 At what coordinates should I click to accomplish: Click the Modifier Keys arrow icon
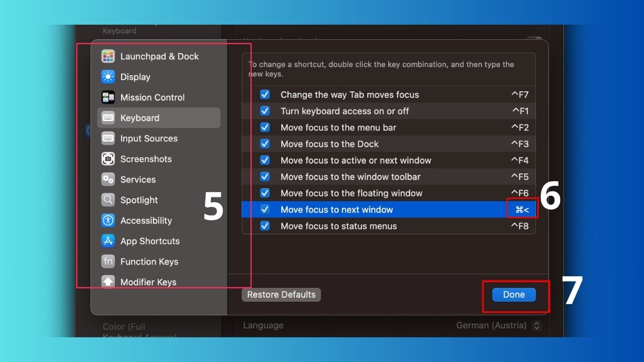click(x=108, y=282)
